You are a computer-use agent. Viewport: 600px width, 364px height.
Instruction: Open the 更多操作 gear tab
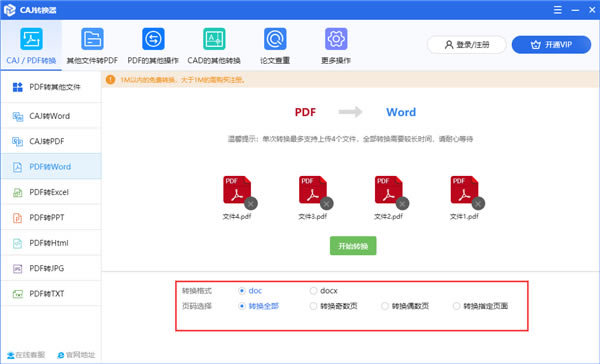(336, 46)
